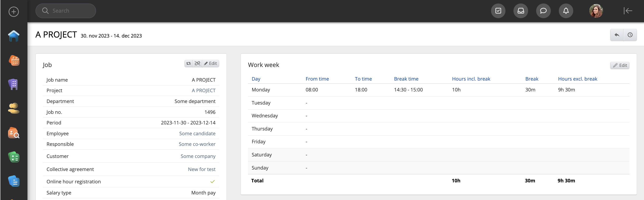Open the chat messages icon

[543, 11]
